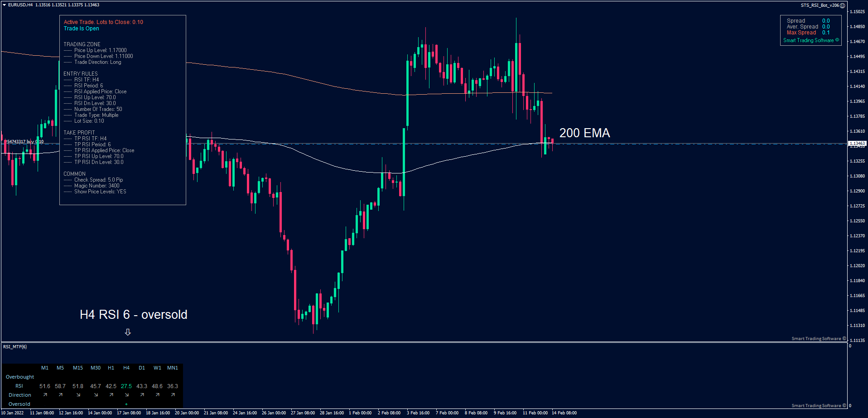868x418 pixels.
Task: Select the MN1 RSI value 36.3
Action: (x=173, y=386)
